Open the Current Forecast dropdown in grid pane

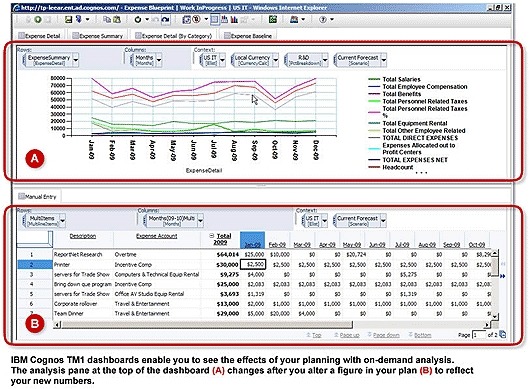[x=383, y=221]
